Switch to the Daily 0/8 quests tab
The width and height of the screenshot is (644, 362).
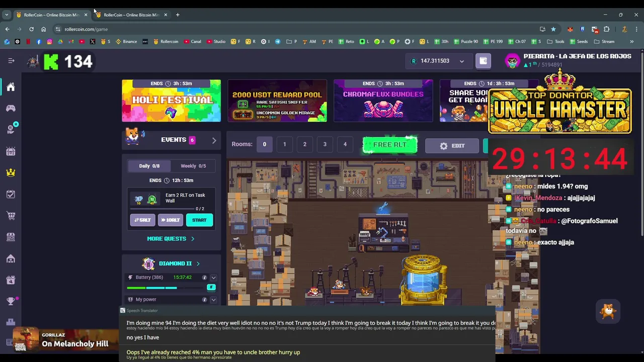click(x=149, y=166)
